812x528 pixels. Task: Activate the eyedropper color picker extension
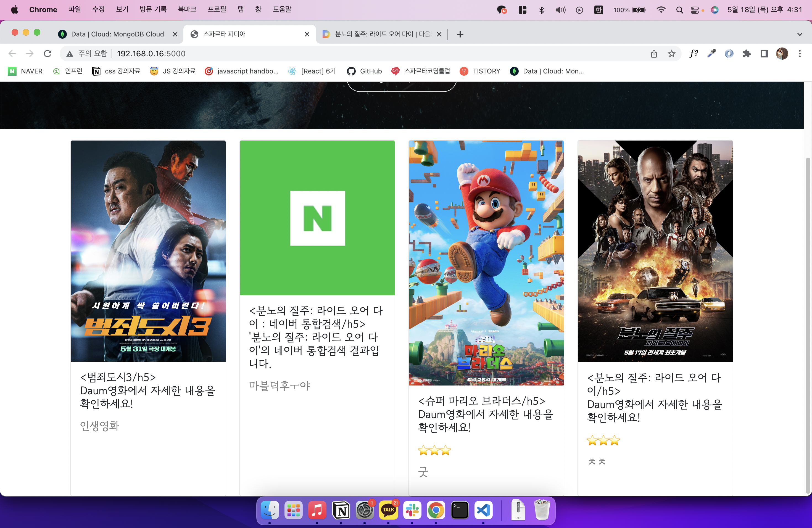point(711,54)
